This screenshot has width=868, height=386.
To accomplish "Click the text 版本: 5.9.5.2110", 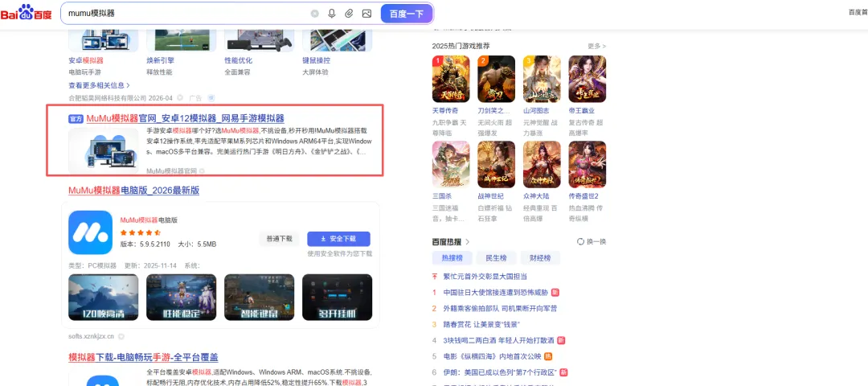I will (x=145, y=244).
